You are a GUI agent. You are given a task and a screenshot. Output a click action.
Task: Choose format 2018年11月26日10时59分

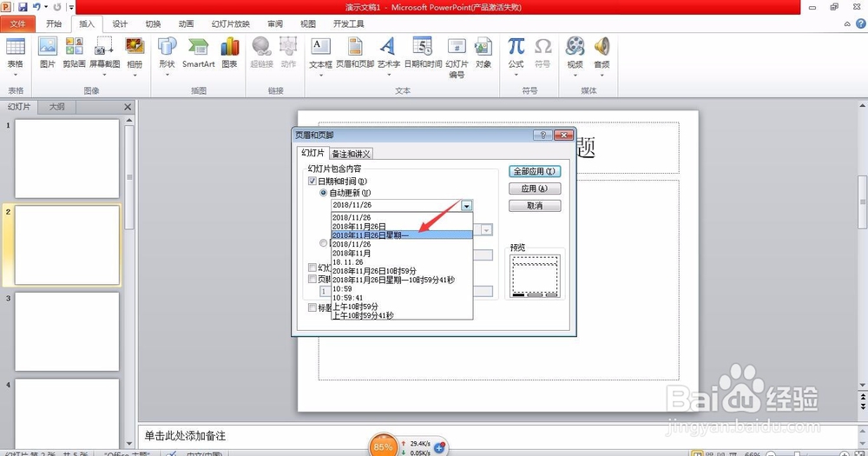pos(401,271)
